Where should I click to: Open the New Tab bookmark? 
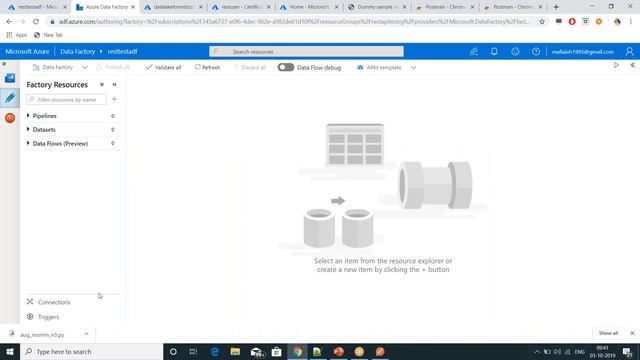point(48,35)
